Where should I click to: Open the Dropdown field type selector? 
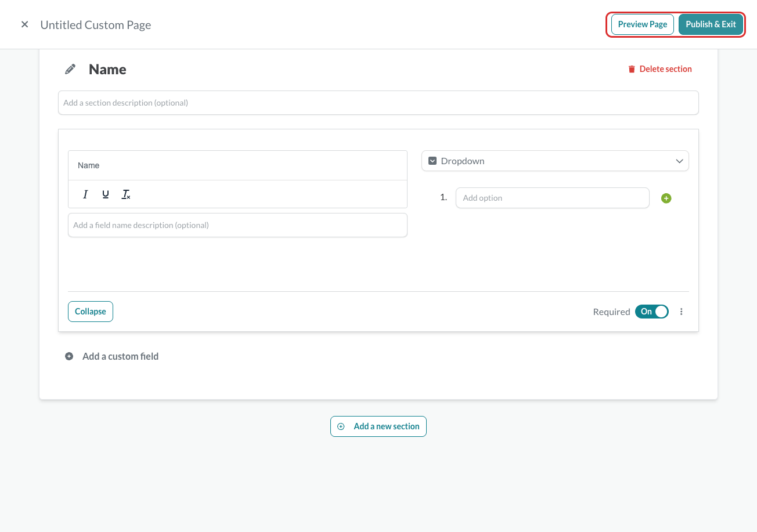pos(555,161)
